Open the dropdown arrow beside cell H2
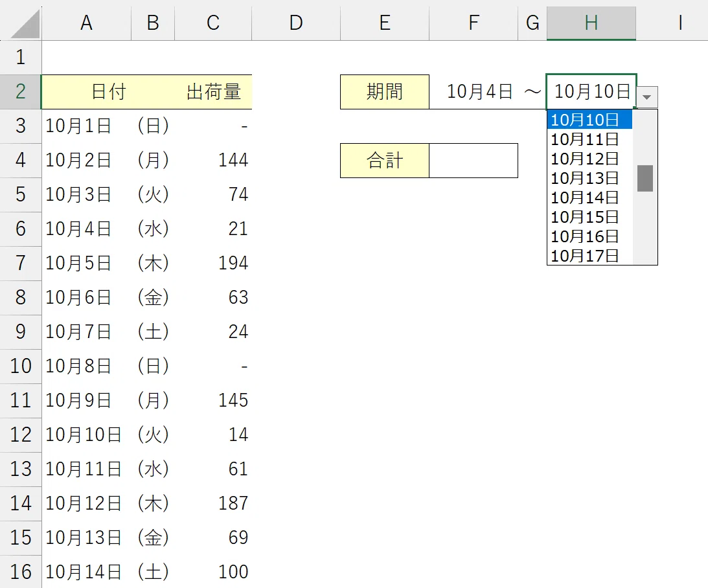Viewport: 708px width, 588px height. click(647, 97)
